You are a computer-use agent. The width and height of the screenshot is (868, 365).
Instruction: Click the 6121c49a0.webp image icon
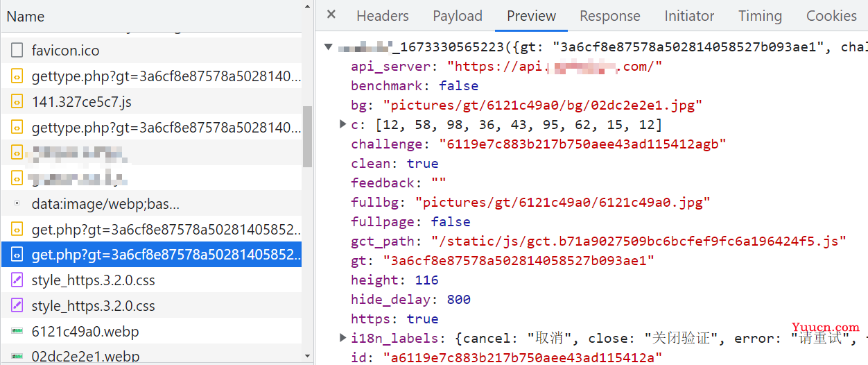(17, 332)
